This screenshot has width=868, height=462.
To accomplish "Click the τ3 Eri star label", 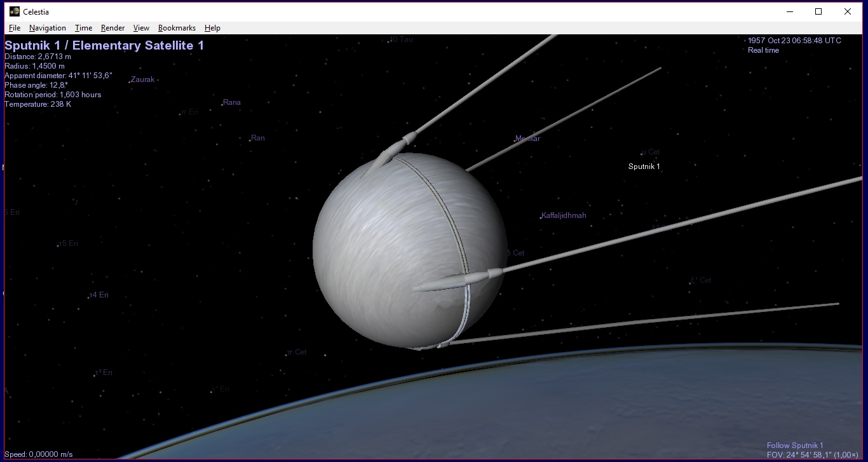I will 103,372.
